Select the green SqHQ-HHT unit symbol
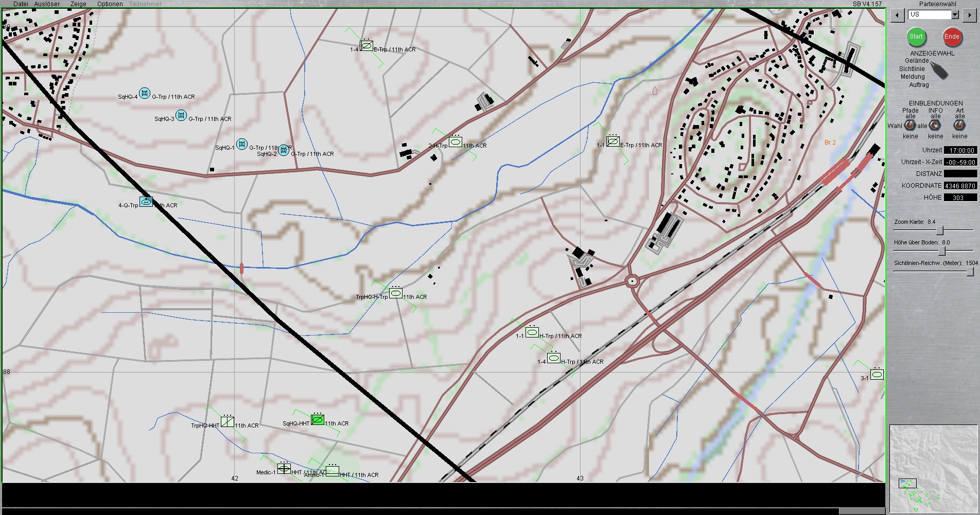 pos(318,420)
